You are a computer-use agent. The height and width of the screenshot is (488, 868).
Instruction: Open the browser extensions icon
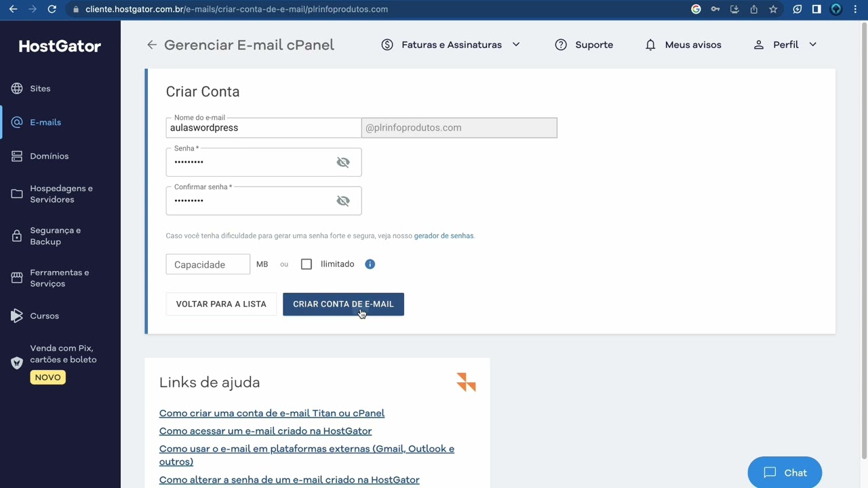click(x=797, y=9)
